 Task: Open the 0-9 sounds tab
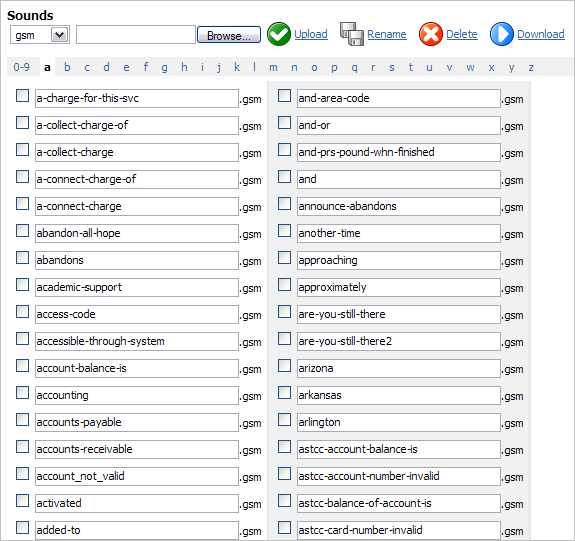coord(22,67)
